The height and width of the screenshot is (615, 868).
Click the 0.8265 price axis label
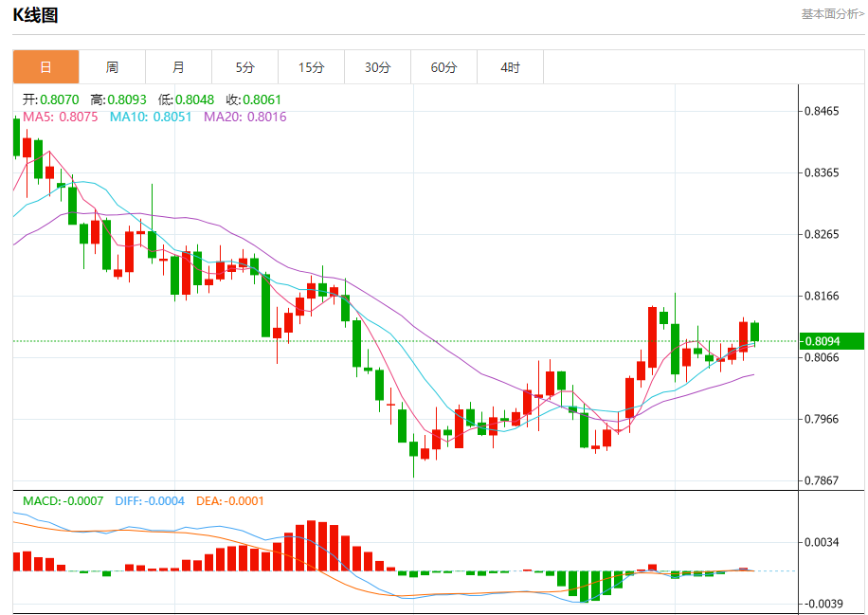point(822,234)
